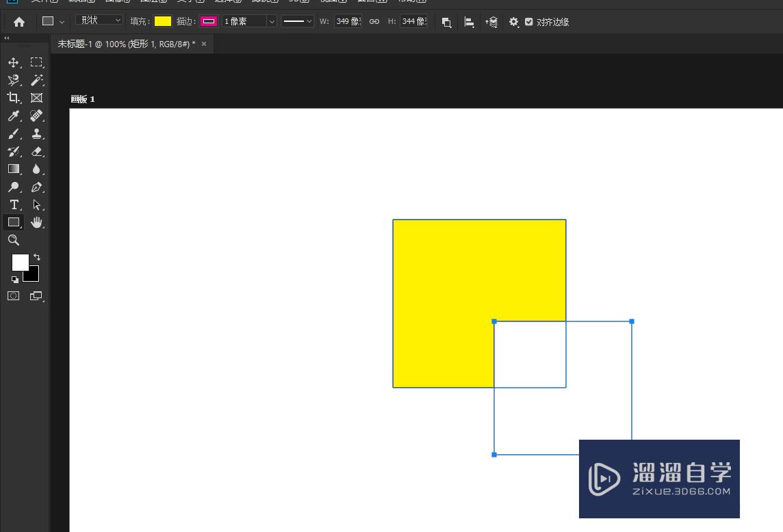Switch to the 未标题-1 document tab
This screenshot has width=783, height=532.
(x=126, y=44)
